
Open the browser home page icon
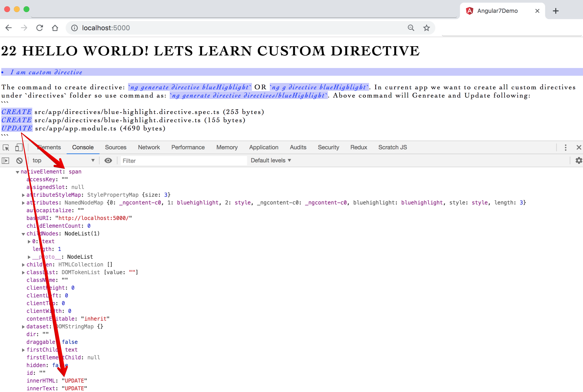coord(55,28)
